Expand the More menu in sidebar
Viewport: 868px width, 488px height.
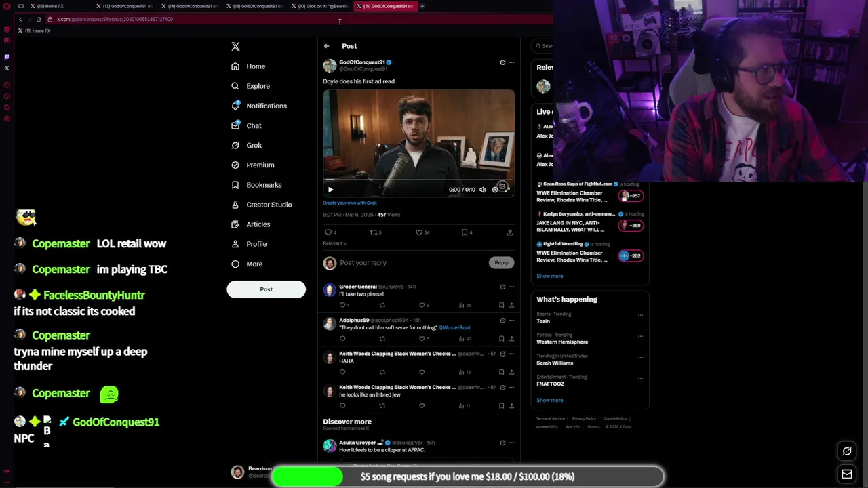point(247,264)
